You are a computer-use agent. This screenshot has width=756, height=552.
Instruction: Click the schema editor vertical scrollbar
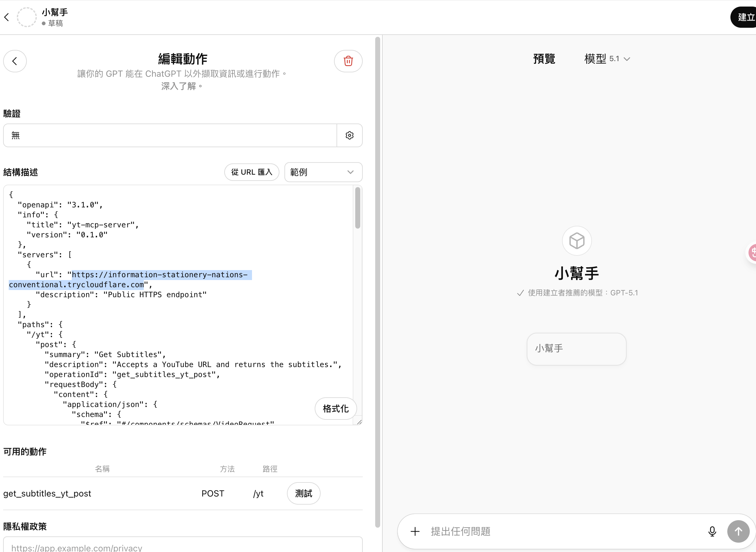(x=357, y=208)
